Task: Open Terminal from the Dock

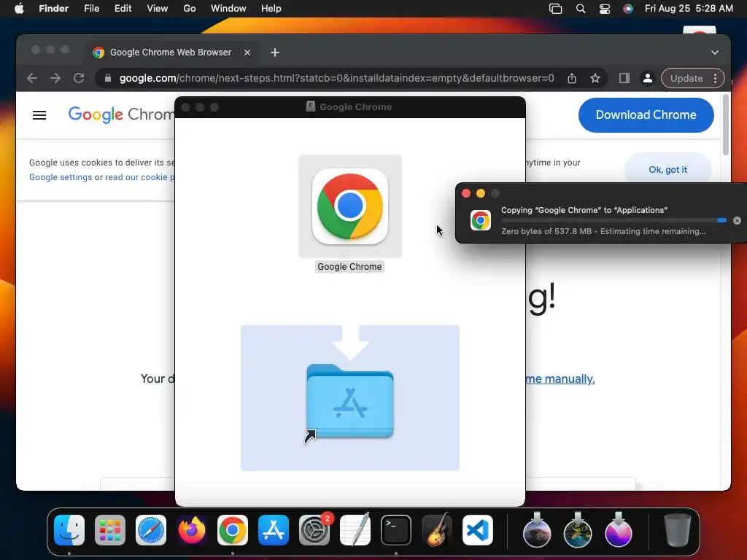Action: click(x=396, y=530)
